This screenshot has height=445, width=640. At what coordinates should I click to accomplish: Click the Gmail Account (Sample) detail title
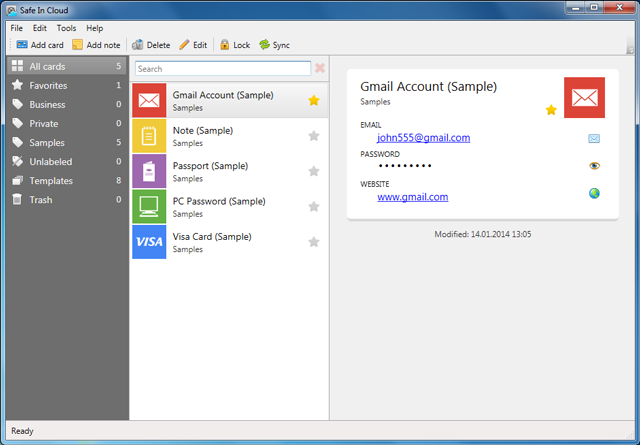pos(429,87)
